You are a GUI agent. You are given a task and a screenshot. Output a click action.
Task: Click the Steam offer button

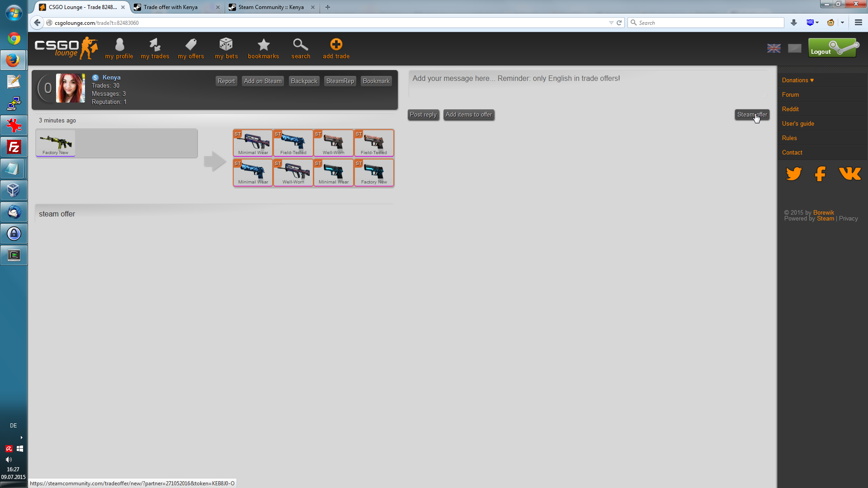(752, 115)
